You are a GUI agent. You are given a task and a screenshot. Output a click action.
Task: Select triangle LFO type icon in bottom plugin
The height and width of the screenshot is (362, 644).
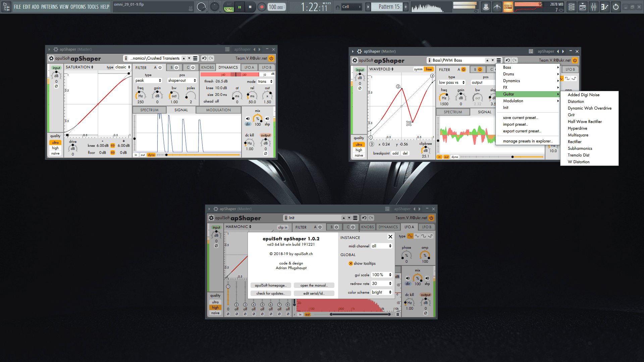click(417, 236)
